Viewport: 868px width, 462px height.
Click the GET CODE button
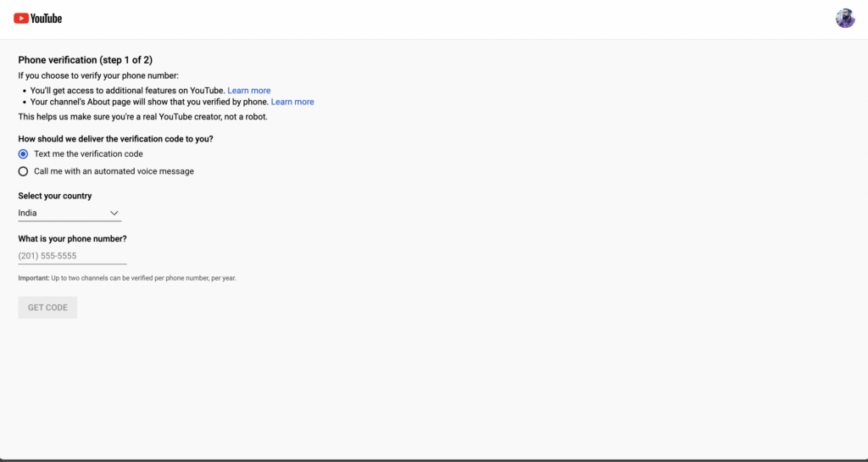tap(47, 308)
